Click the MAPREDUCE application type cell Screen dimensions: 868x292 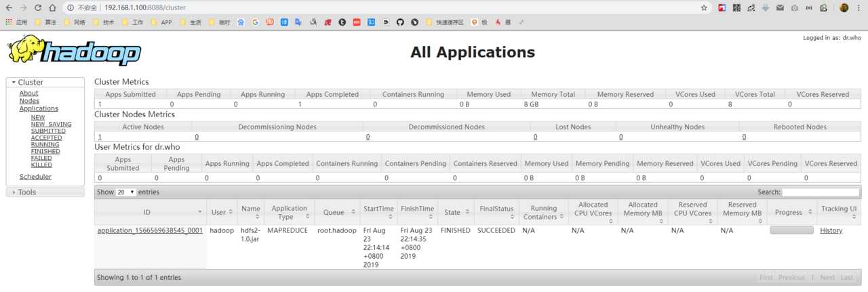289,230
